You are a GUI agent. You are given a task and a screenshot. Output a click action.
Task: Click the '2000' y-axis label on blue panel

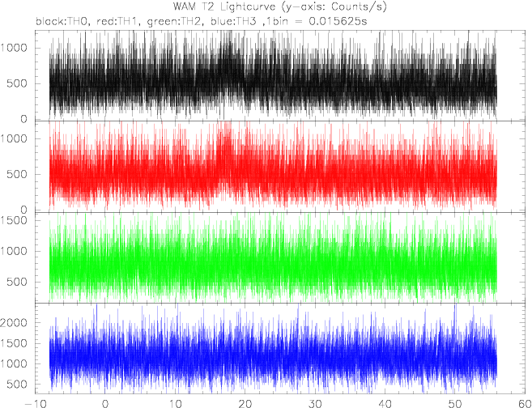click(x=14, y=323)
